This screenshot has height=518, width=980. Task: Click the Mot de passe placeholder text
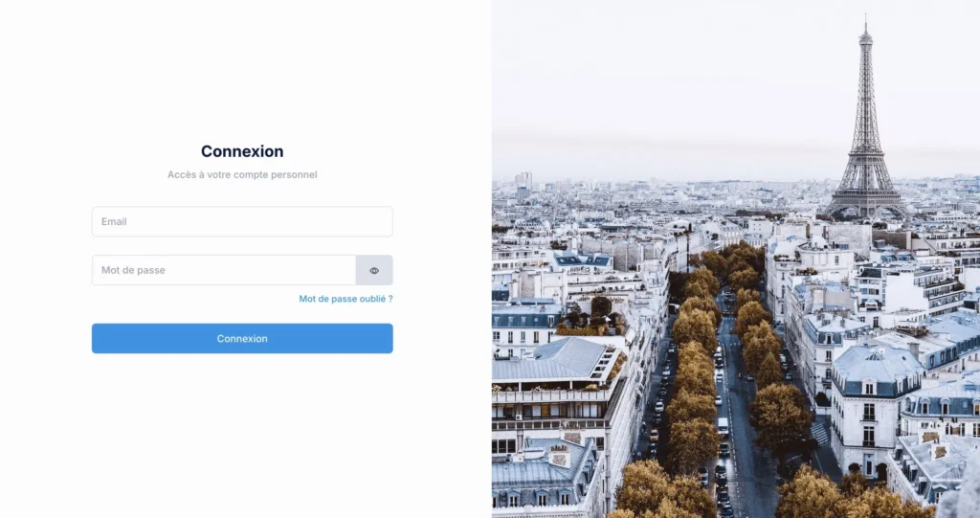point(133,270)
